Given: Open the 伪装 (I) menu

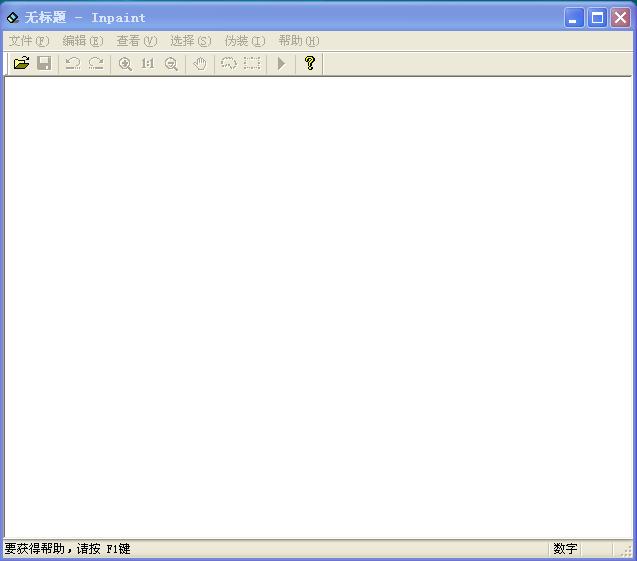Looking at the screenshot, I should click(x=244, y=41).
